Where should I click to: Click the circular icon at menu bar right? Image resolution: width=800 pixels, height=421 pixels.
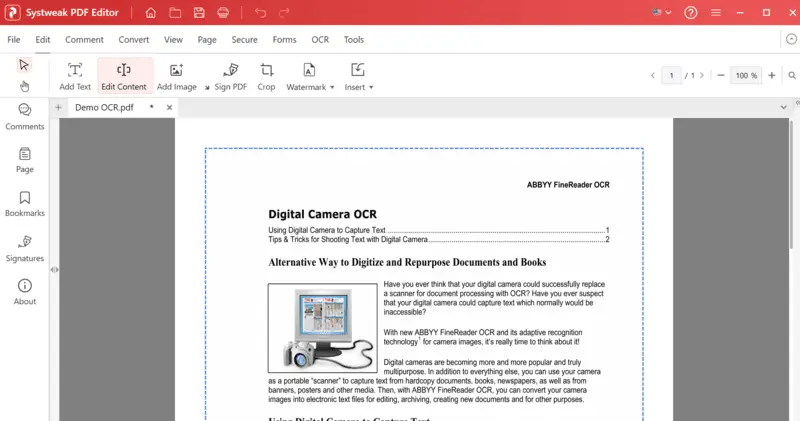(x=791, y=39)
